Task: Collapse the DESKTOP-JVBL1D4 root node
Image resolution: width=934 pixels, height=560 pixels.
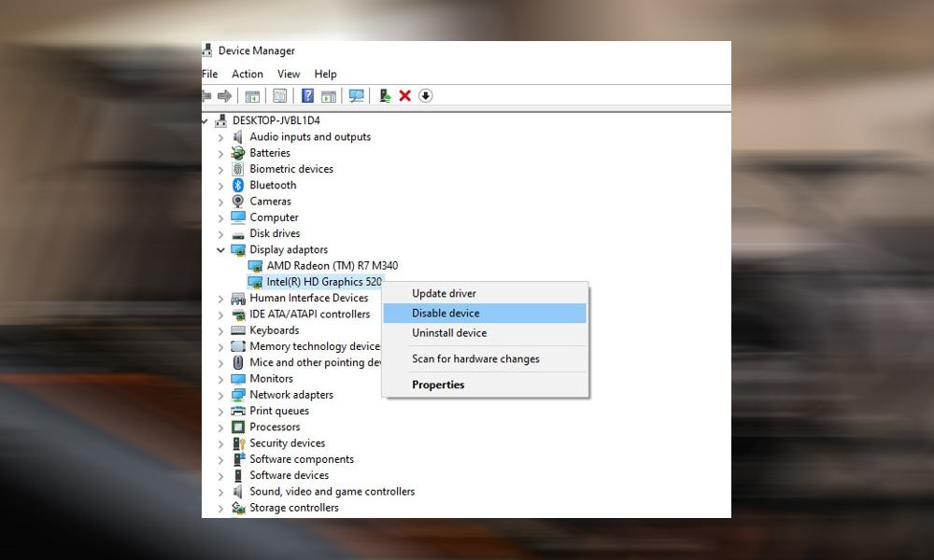Action: 205,121
